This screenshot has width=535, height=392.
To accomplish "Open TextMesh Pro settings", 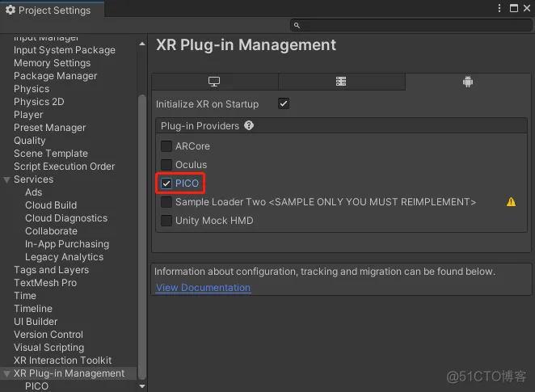I will pos(45,283).
